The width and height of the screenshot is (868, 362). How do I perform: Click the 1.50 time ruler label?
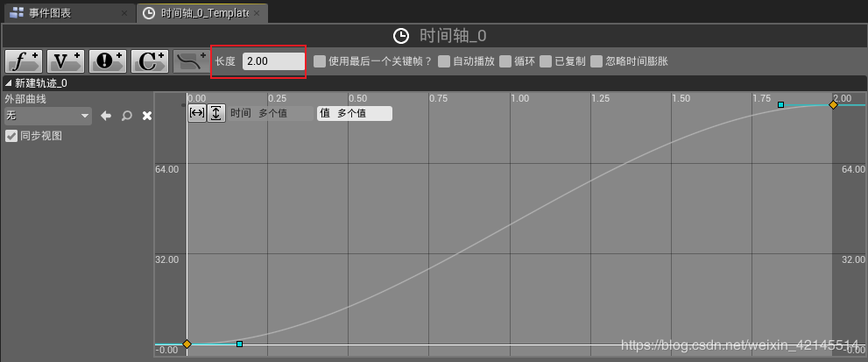[x=681, y=99]
